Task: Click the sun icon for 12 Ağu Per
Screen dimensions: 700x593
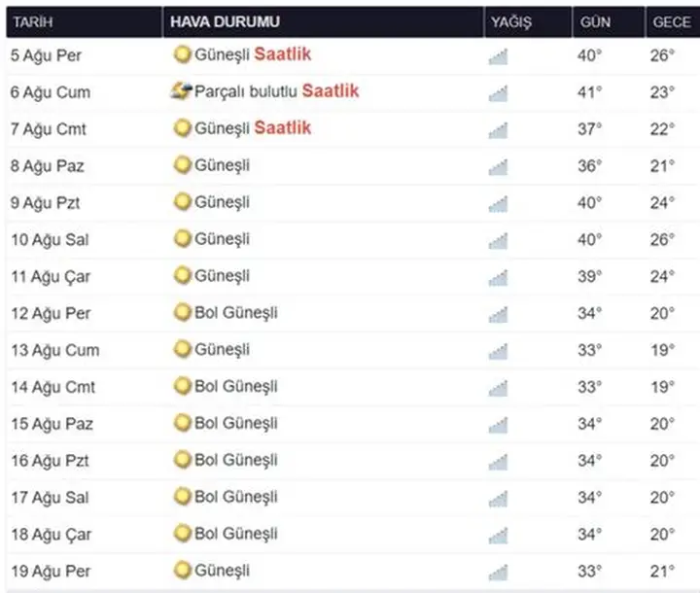Action: 182,313
